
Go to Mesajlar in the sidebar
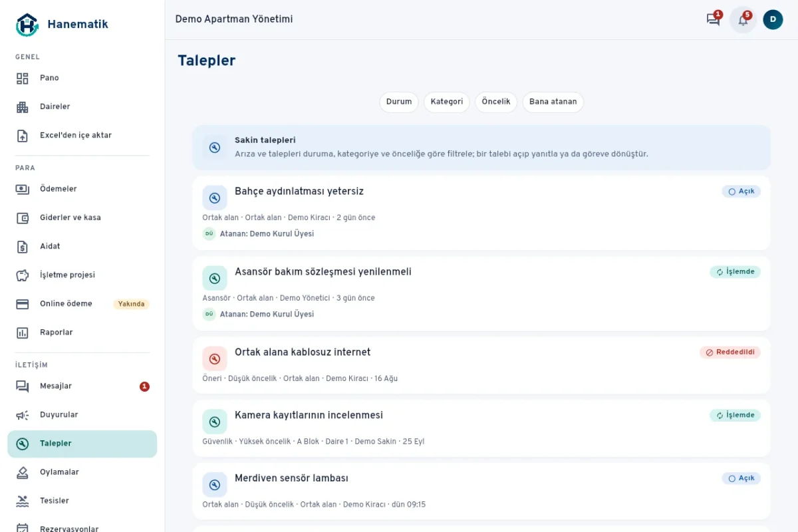(x=82, y=386)
